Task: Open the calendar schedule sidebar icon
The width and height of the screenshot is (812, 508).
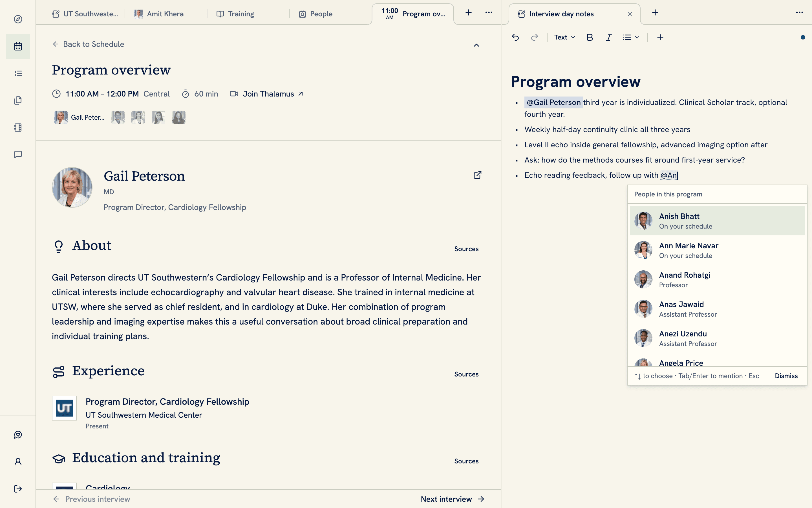Action: pyautogui.click(x=18, y=46)
